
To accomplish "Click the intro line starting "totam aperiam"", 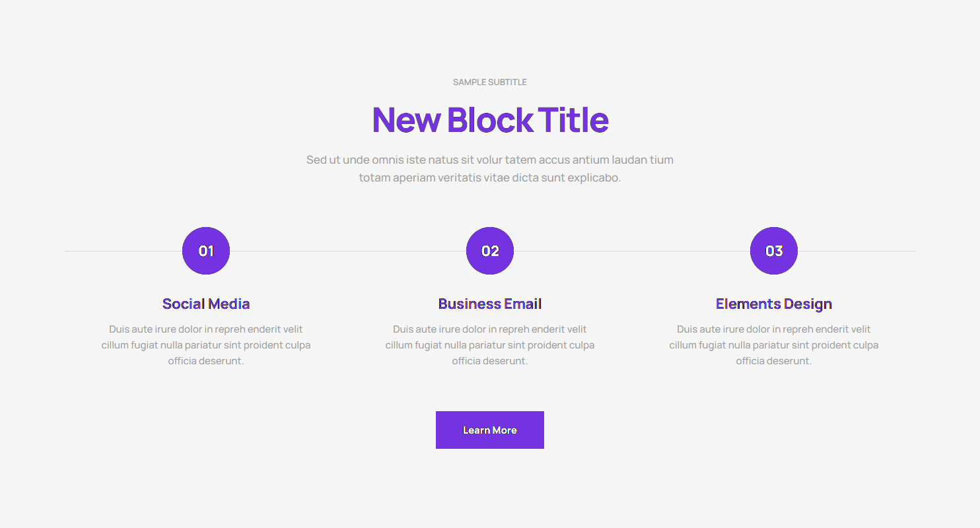I will point(490,178).
